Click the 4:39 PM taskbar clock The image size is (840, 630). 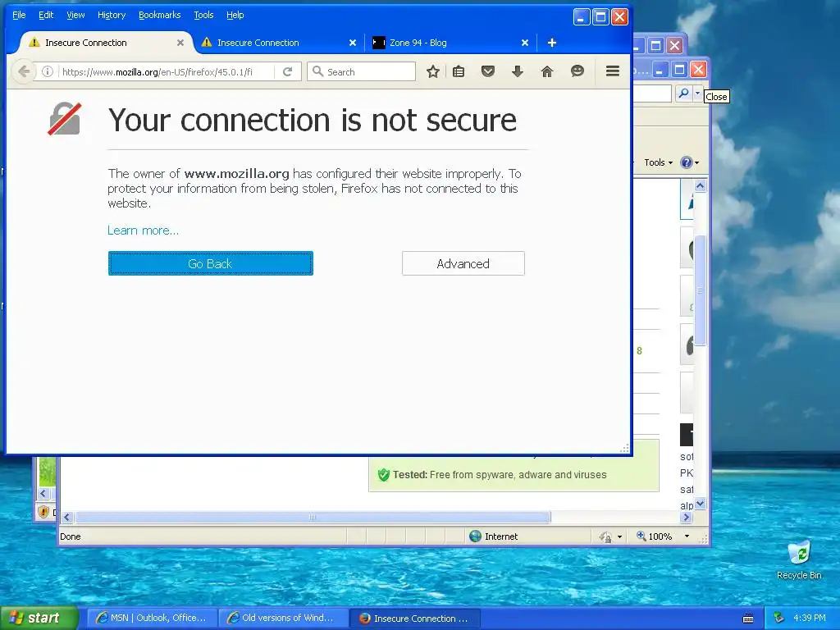(810, 618)
